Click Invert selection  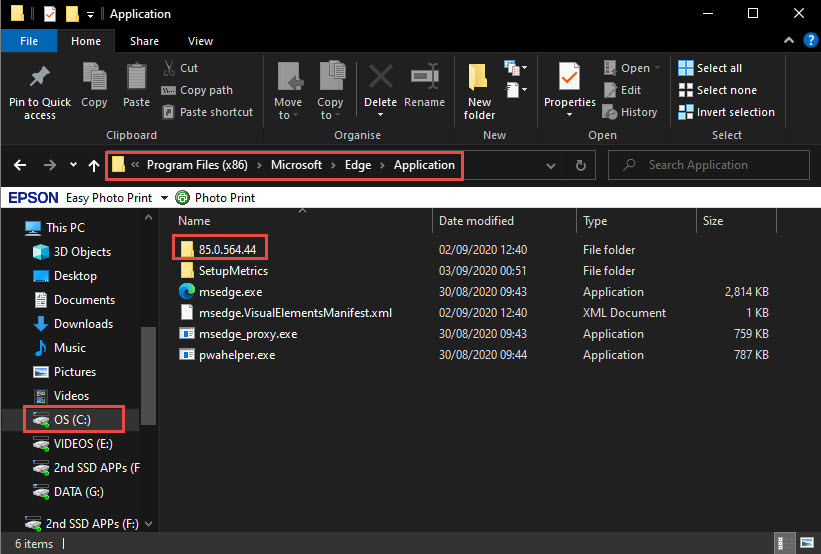726,112
